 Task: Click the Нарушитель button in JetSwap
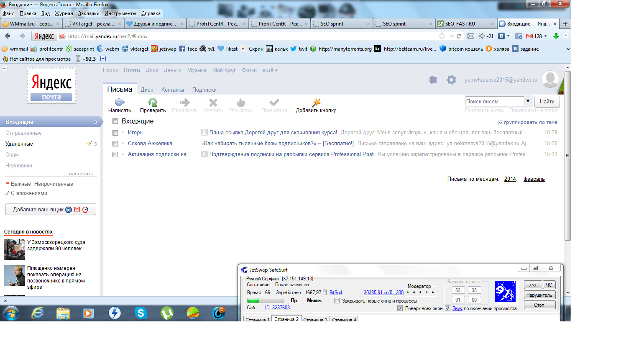tap(539, 295)
